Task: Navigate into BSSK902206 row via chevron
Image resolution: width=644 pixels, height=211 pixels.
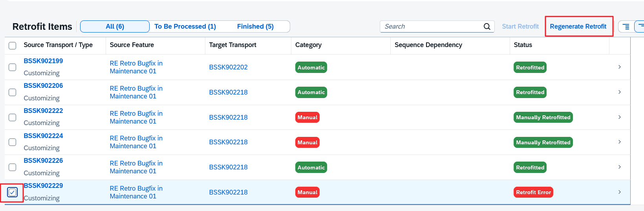Action: pos(619,92)
